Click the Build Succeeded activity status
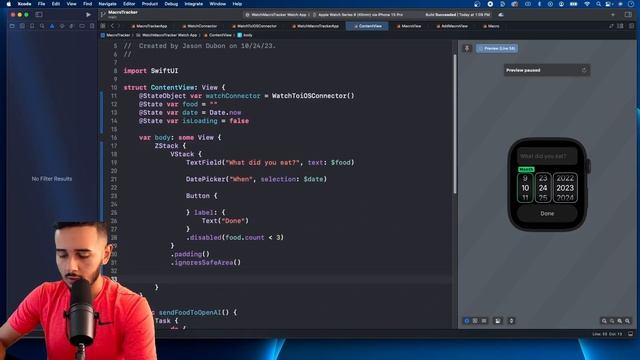Screen dimensions: 640x360 [x=457, y=15]
